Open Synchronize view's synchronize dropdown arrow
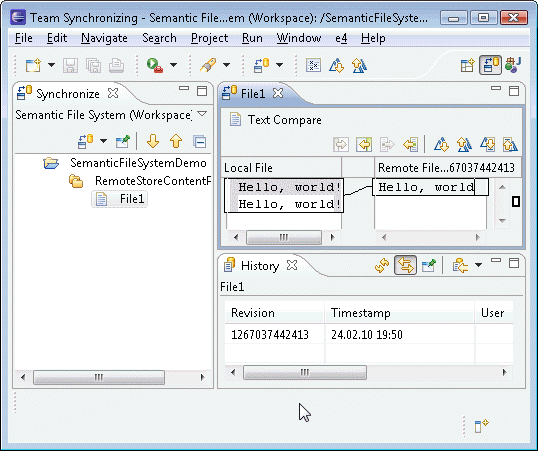Viewport: 538px width, 451px height. point(103,141)
